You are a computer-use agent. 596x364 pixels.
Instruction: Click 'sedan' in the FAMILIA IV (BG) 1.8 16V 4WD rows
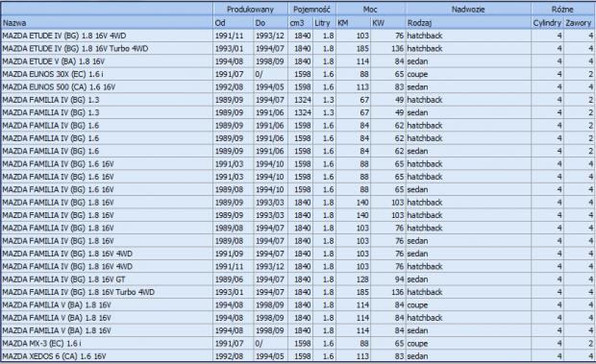pos(417,254)
